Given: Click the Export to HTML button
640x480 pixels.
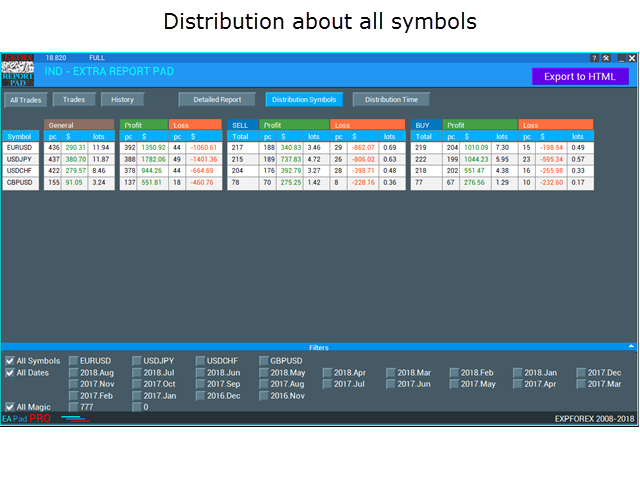Looking at the screenshot, I should (x=580, y=76).
